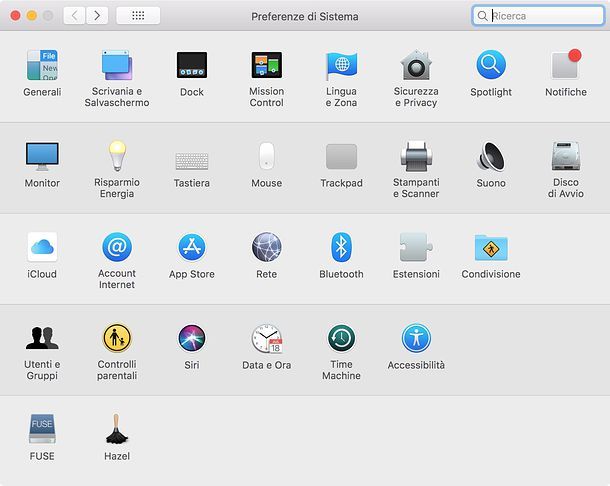Go forward with the right arrow button
Image resolution: width=610 pixels, height=486 pixels.
coord(97,16)
